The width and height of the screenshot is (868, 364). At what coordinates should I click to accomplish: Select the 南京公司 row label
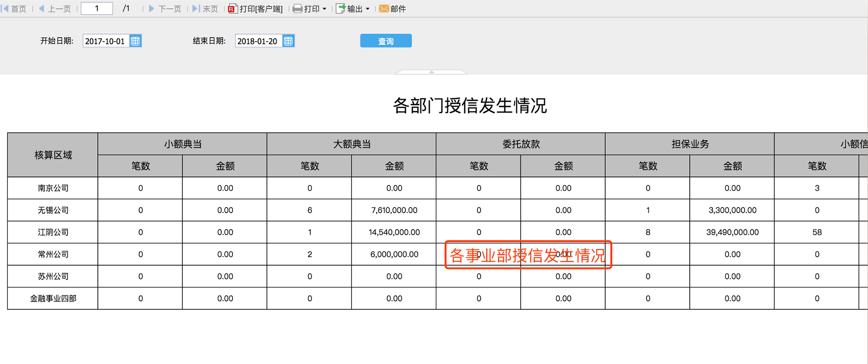click(x=53, y=188)
